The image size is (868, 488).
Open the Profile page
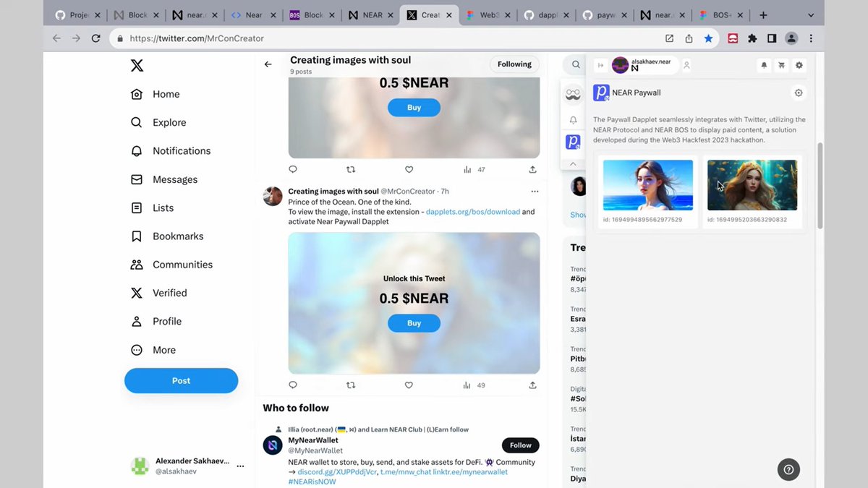(156, 321)
